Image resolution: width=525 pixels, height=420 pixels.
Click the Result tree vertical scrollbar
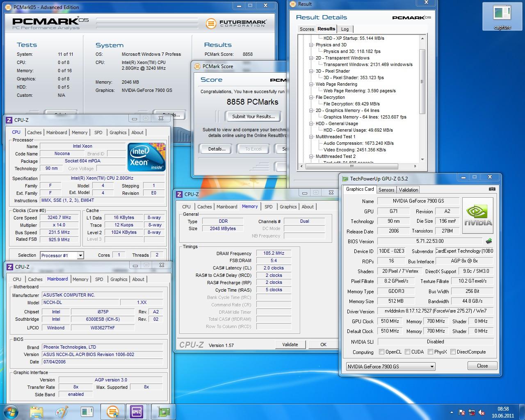[x=422, y=82]
